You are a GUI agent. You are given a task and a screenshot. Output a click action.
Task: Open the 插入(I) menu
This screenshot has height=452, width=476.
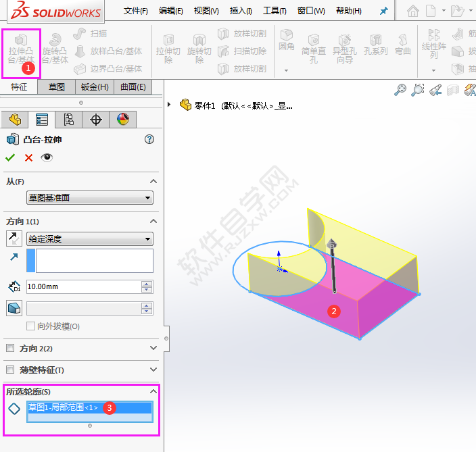coord(241,11)
